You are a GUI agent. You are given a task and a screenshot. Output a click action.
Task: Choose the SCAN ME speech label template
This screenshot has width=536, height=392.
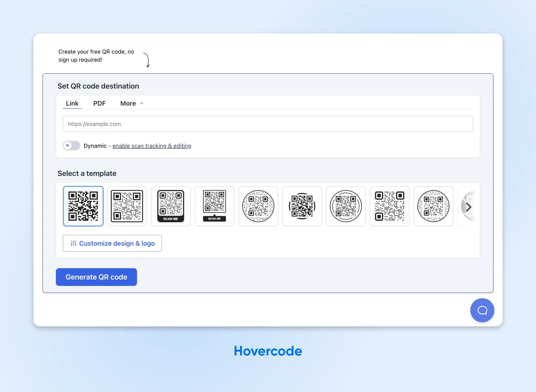click(x=214, y=206)
